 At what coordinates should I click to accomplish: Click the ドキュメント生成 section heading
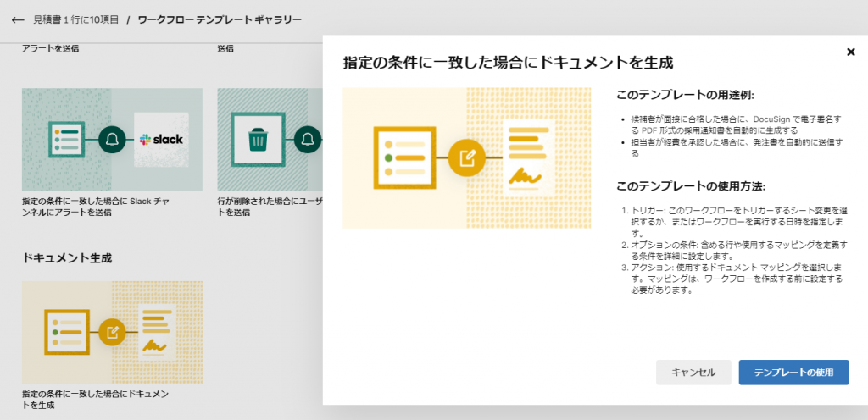pyautogui.click(x=67, y=258)
